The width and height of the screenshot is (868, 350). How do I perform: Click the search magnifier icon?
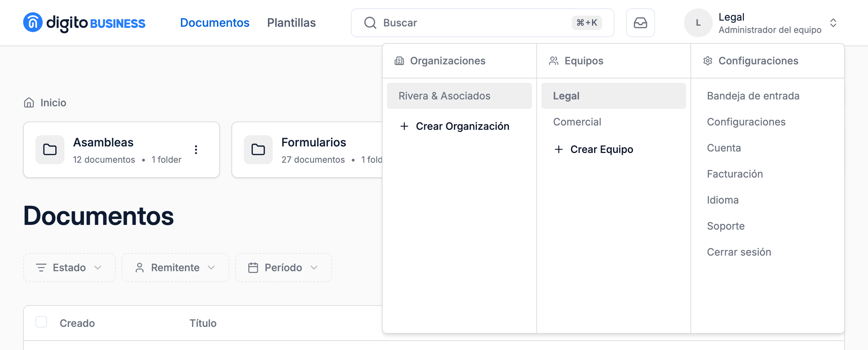(x=370, y=23)
